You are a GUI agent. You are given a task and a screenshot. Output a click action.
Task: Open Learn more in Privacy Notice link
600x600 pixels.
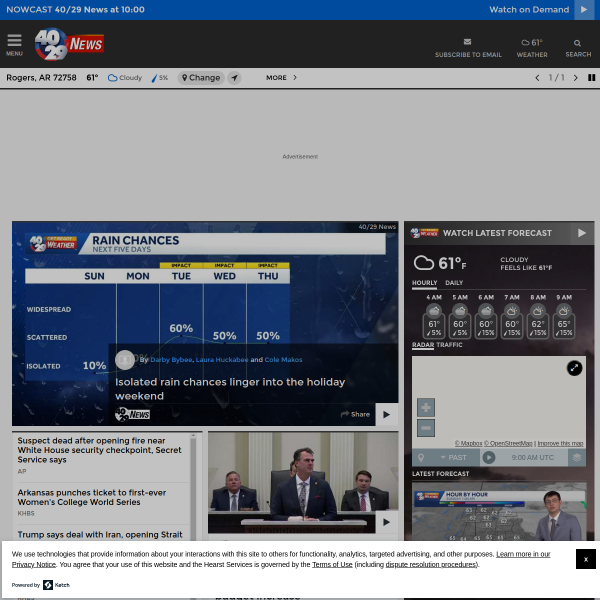pos(281,559)
